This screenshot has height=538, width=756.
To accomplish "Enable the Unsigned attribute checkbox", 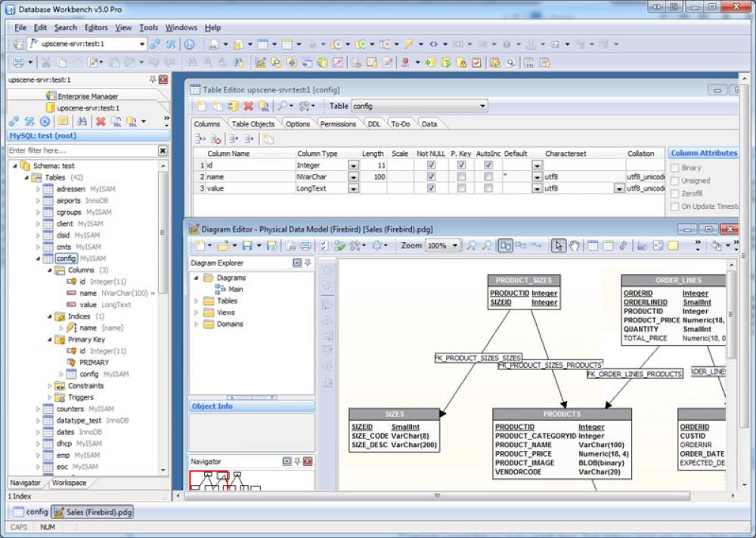I will [677, 179].
